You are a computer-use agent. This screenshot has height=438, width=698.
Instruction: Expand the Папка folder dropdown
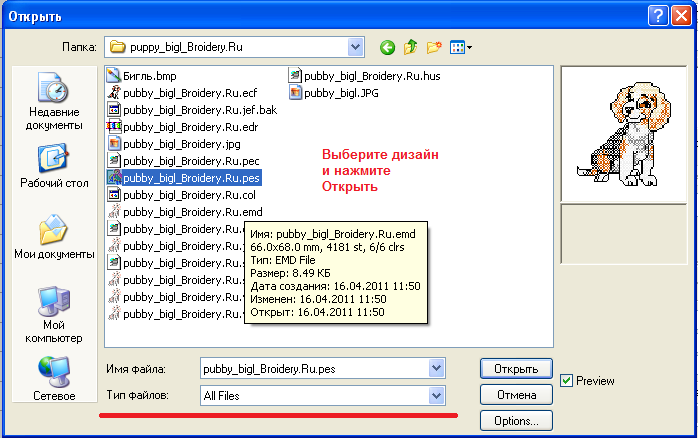point(355,47)
